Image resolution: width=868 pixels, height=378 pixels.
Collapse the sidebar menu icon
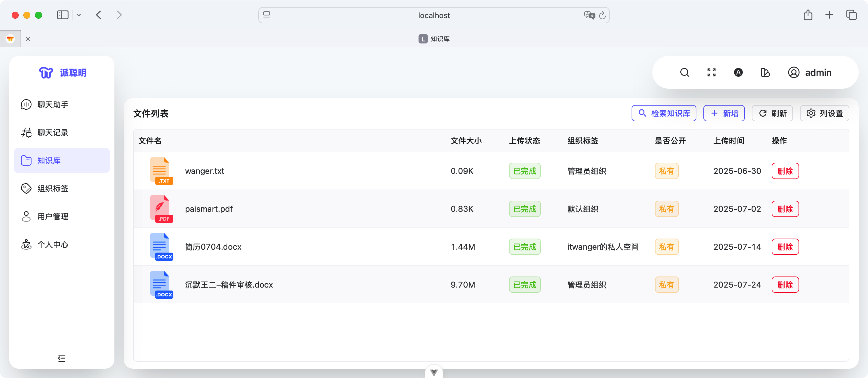tap(62, 358)
